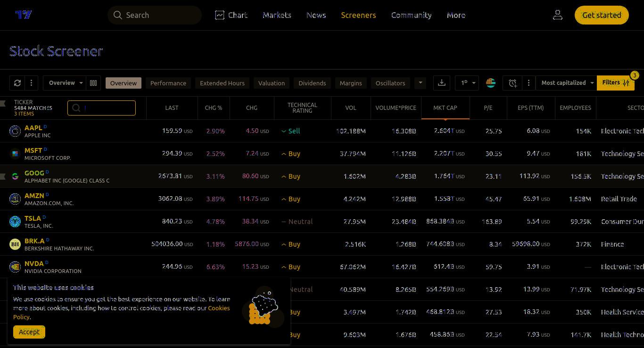644x348 pixels.
Task: Click the AAPL company logo
Action: click(x=15, y=131)
